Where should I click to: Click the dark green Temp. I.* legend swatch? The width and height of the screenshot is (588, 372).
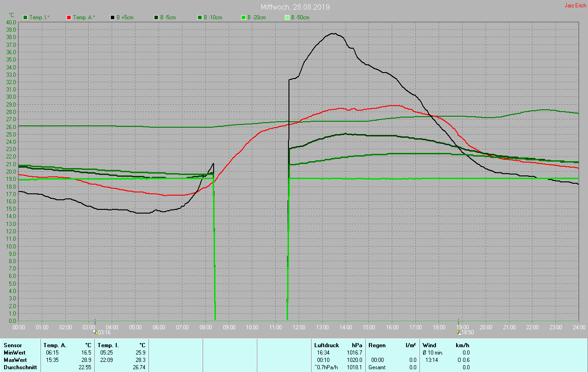click(25, 17)
